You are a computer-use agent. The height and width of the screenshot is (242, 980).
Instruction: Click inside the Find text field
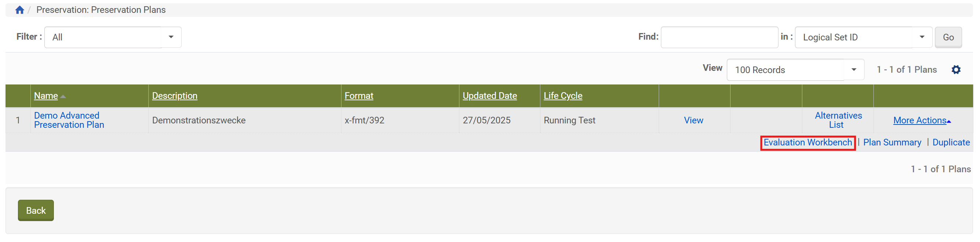coord(719,37)
